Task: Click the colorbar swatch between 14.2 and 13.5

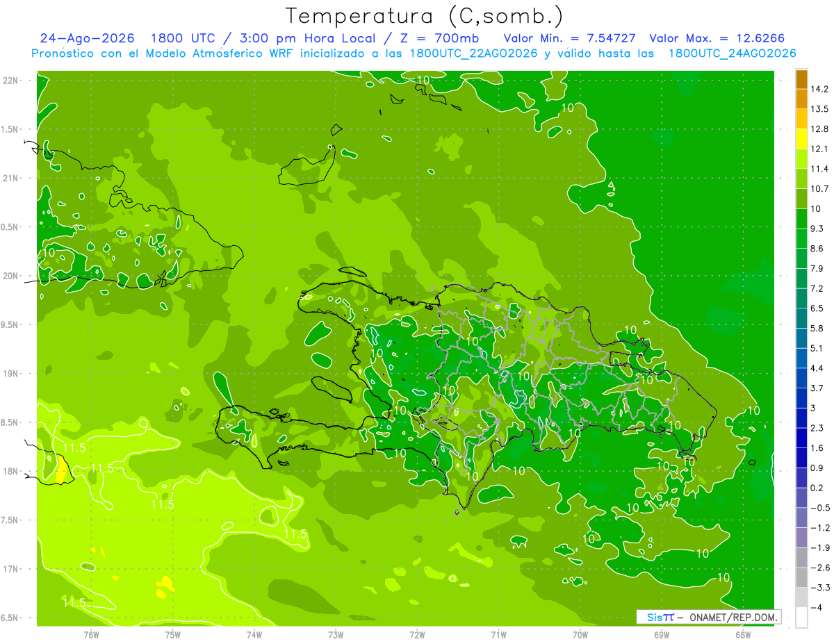Action: click(801, 99)
